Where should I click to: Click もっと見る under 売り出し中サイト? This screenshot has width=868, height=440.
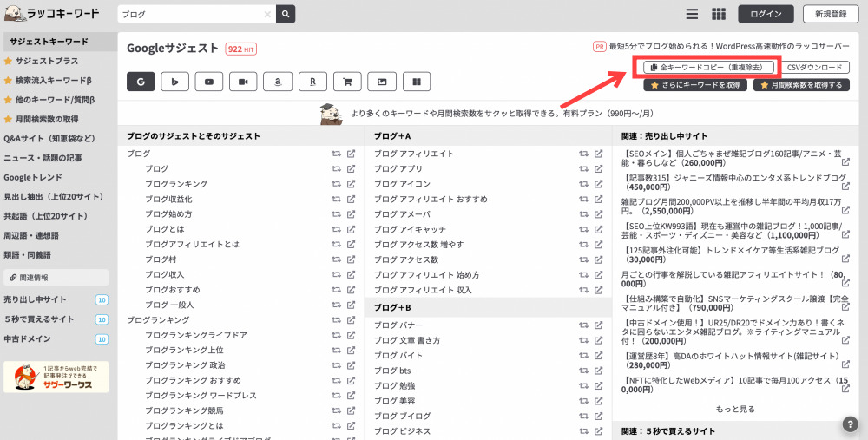(x=735, y=409)
